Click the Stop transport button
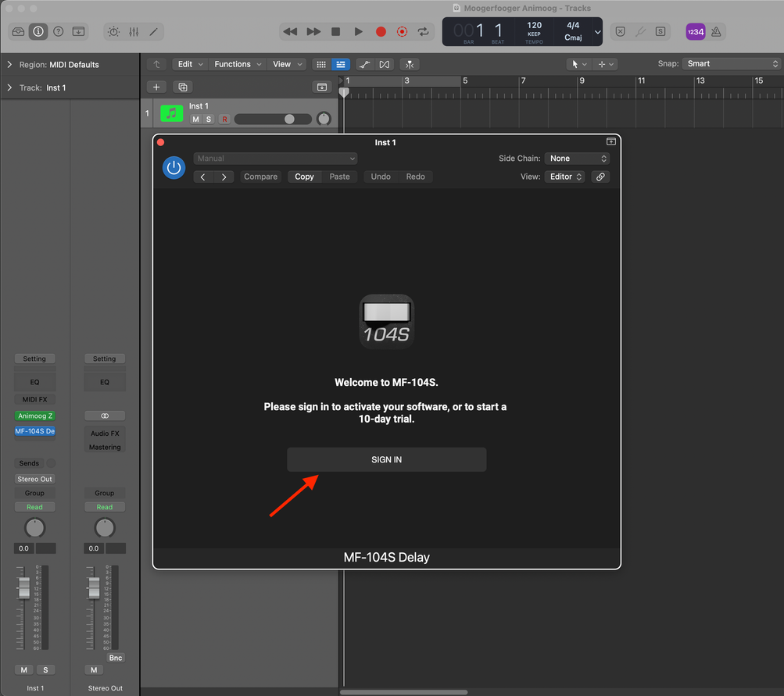 pyautogui.click(x=336, y=31)
